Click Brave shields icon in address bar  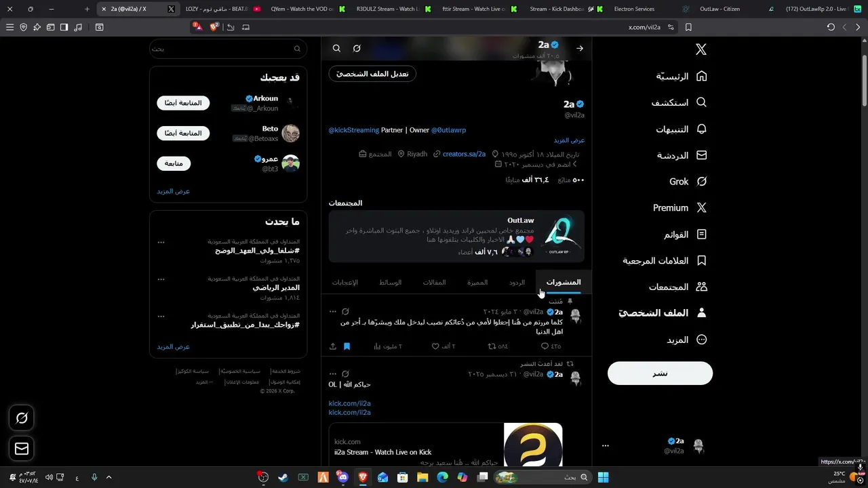[x=214, y=27]
